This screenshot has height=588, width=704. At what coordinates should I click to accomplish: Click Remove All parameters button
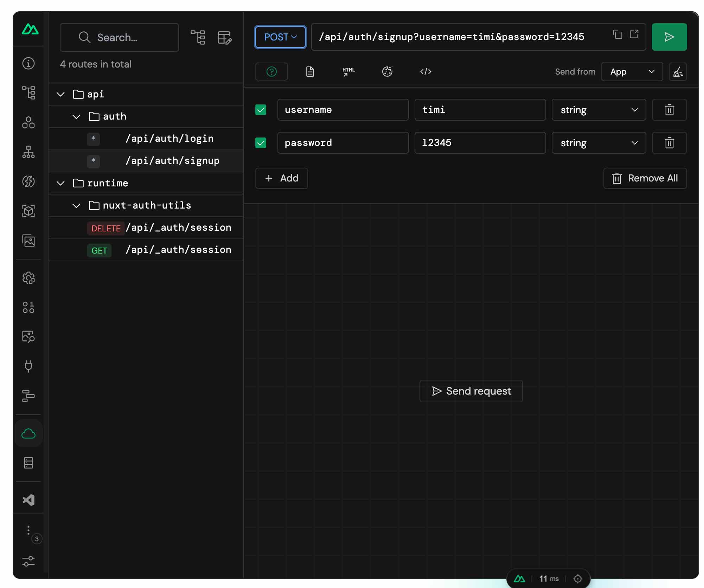(644, 178)
